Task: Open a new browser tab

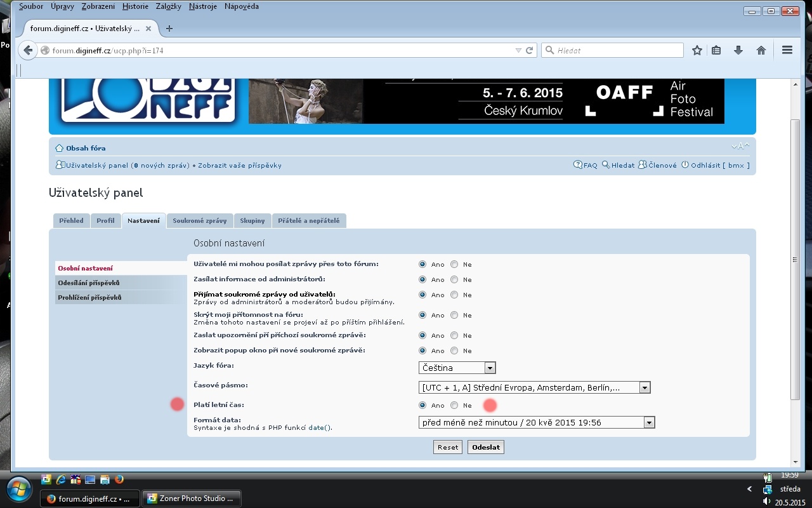Action: click(x=169, y=29)
